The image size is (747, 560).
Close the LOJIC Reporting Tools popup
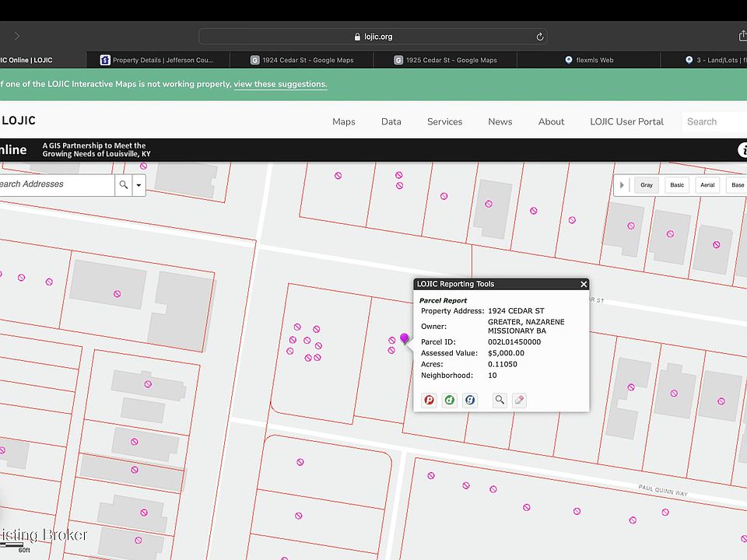click(584, 285)
